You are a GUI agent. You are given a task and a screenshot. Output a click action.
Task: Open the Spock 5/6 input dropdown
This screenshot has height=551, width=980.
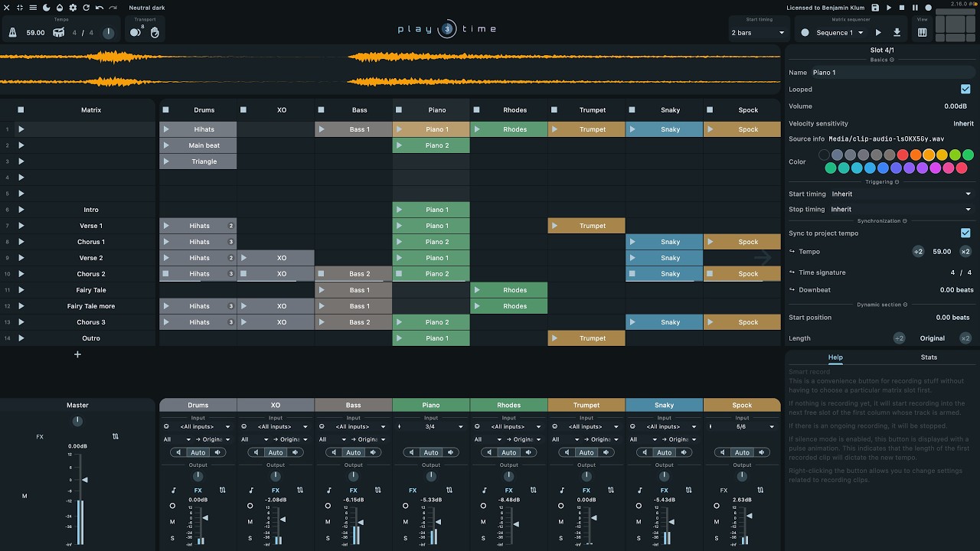[x=741, y=427]
